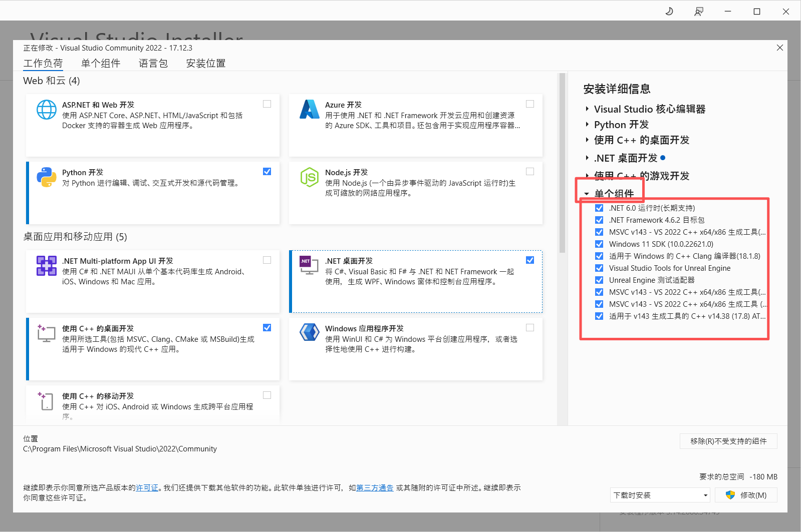The width and height of the screenshot is (801, 532).
Task: Collapse the individual components section
Action: pos(587,194)
